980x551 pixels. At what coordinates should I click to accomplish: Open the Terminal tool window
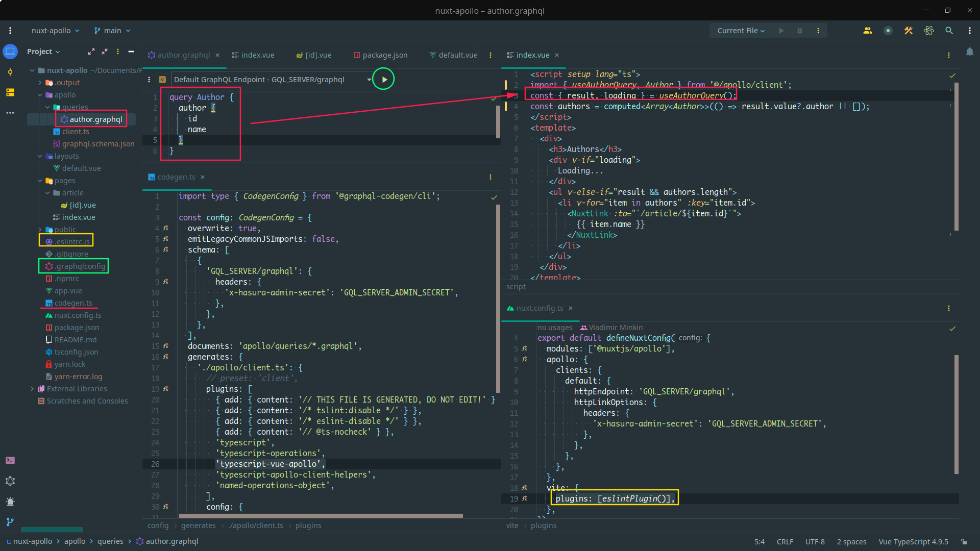point(10,460)
